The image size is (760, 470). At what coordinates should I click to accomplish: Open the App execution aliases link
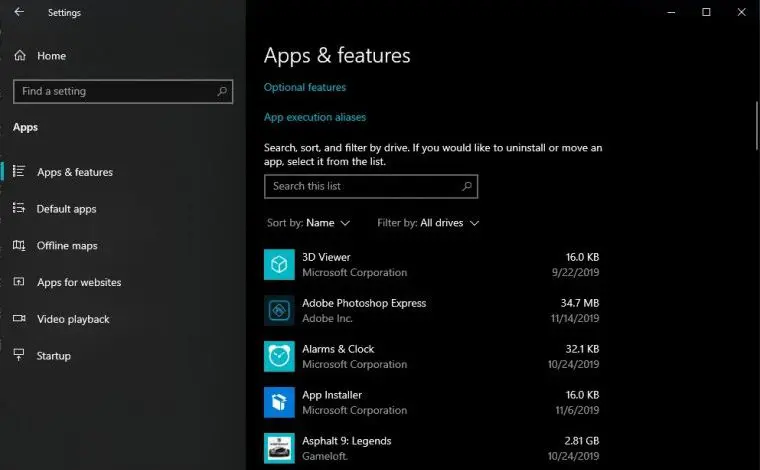[315, 117]
